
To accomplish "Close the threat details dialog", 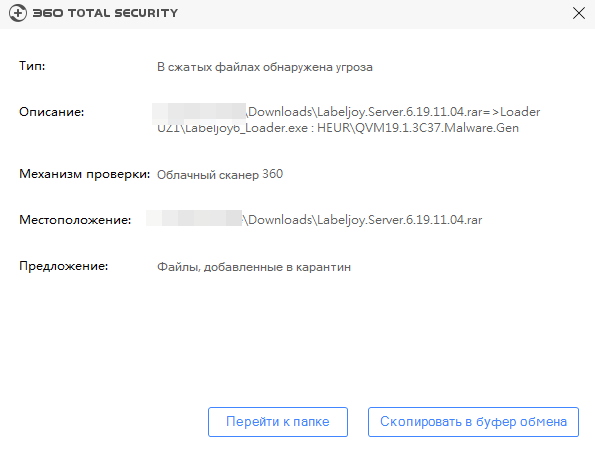I will (x=579, y=13).
